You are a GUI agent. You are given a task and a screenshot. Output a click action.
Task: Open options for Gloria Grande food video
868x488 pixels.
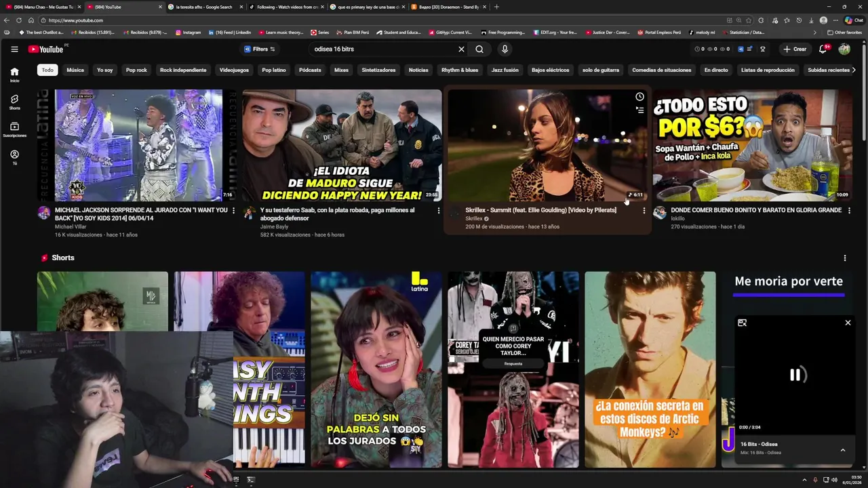tap(849, 211)
